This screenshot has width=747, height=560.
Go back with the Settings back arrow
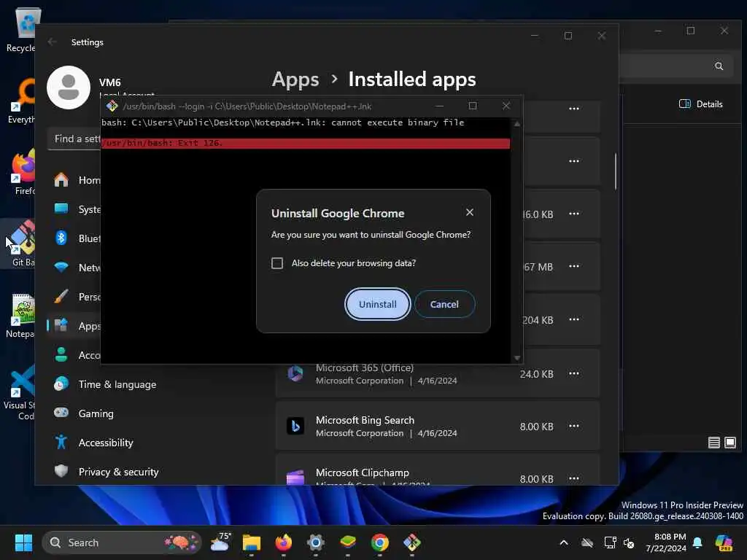52,42
